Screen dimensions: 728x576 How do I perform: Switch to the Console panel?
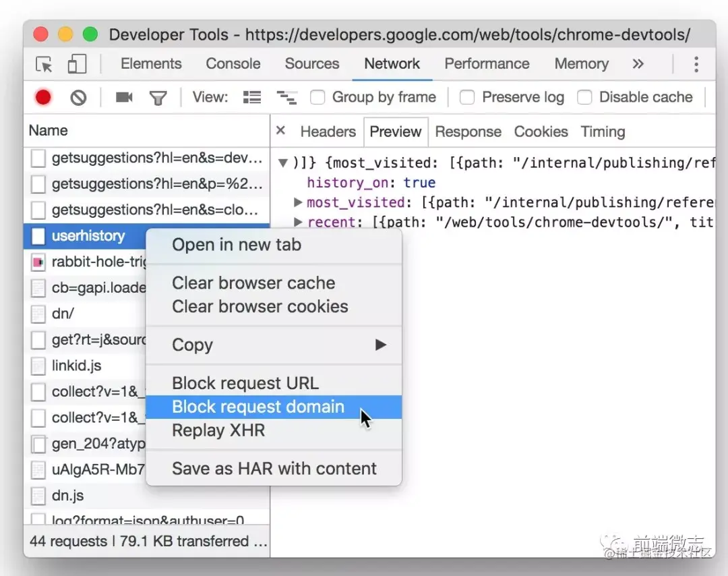click(233, 63)
